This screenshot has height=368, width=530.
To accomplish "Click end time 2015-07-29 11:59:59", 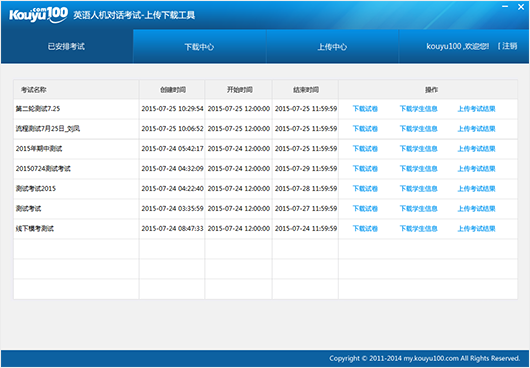I will pos(306,169).
